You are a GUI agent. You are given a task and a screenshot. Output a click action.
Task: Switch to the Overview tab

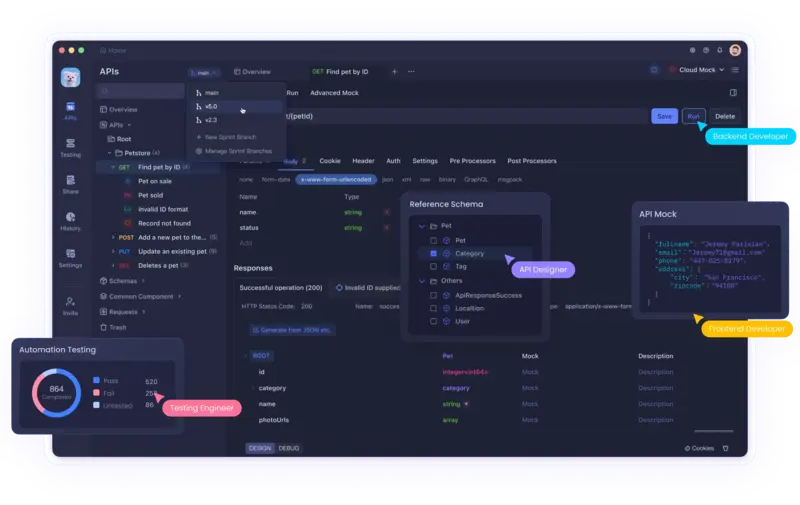coord(252,71)
